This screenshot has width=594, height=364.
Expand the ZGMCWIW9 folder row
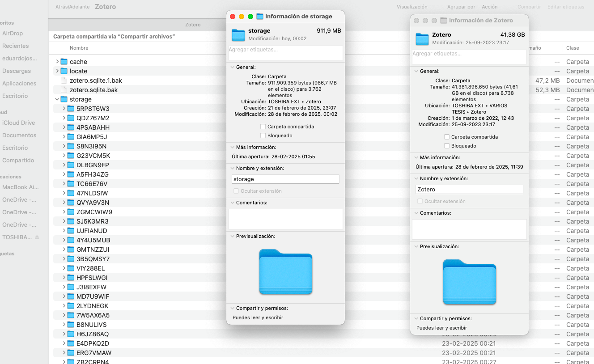click(x=64, y=212)
